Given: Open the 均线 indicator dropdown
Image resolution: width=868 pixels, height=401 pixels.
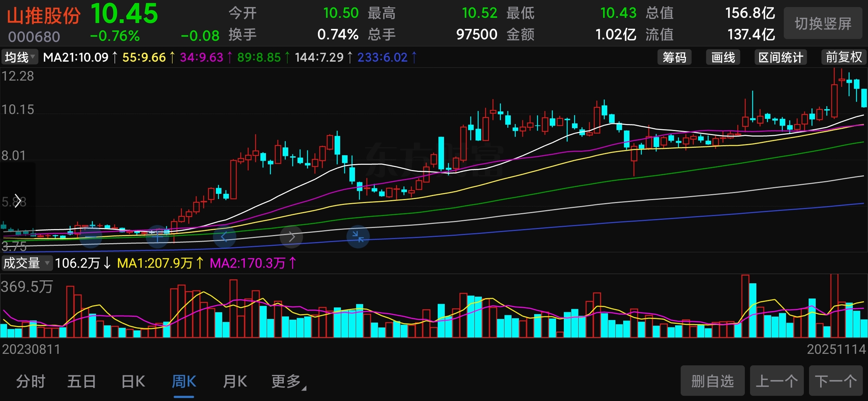Looking at the screenshot, I should (20, 57).
